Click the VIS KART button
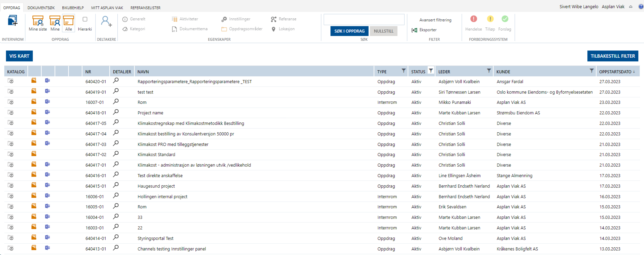 pyautogui.click(x=19, y=56)
